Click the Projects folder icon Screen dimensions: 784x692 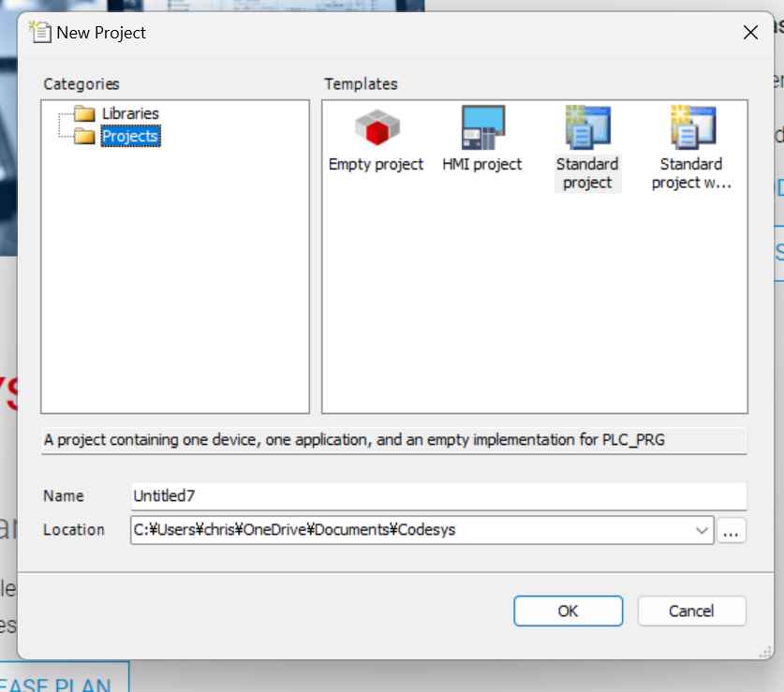tap(84, 136)
